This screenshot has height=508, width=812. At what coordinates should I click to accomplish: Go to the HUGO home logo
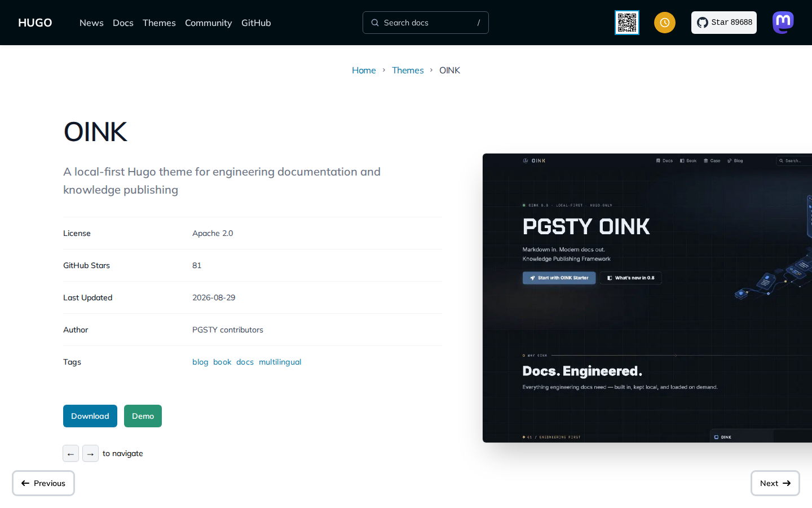pos(35,23)
